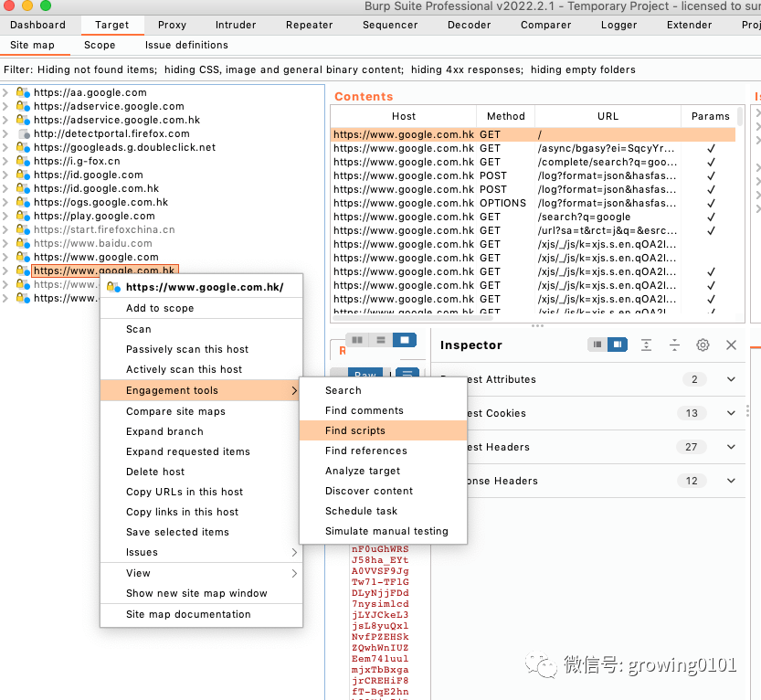Click lock icon beside https://www.baidu.com
This screenshot has height=700, width=761.
tap(23, 243)
